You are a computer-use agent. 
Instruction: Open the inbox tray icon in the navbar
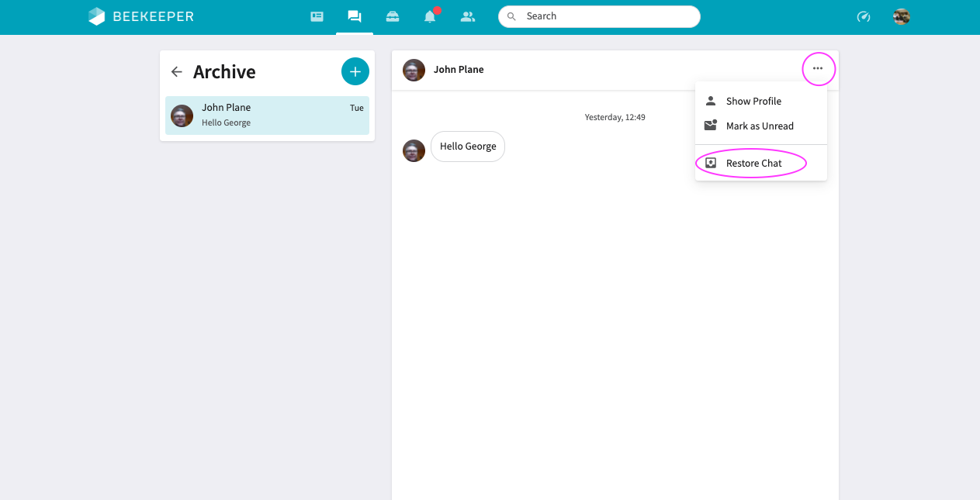click(x=393, y=16)
